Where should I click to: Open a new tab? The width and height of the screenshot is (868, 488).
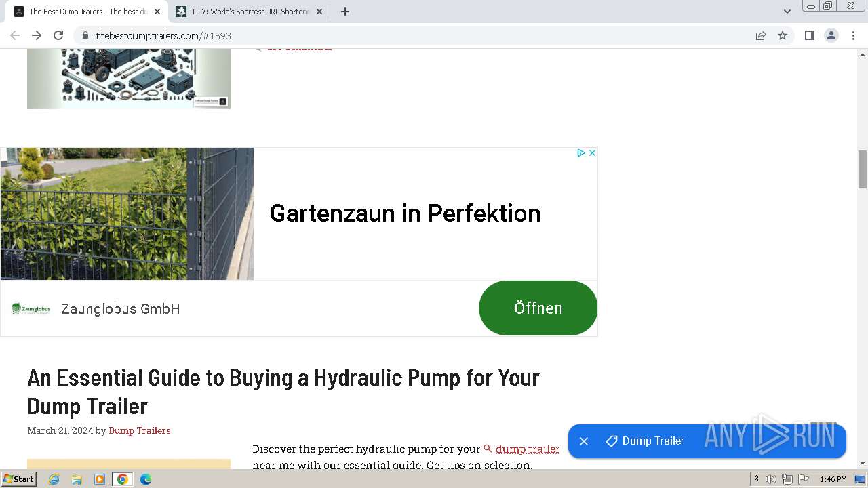coord(345,12)
